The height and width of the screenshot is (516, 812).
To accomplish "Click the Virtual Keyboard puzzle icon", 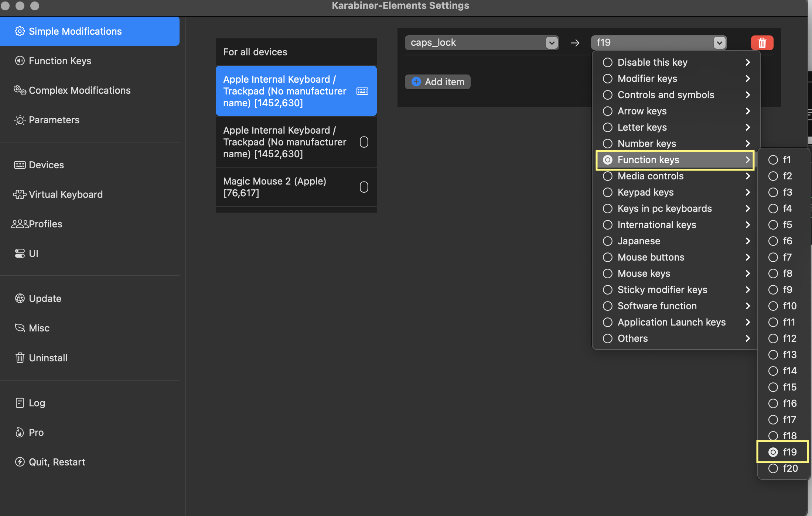I will 20,194.
